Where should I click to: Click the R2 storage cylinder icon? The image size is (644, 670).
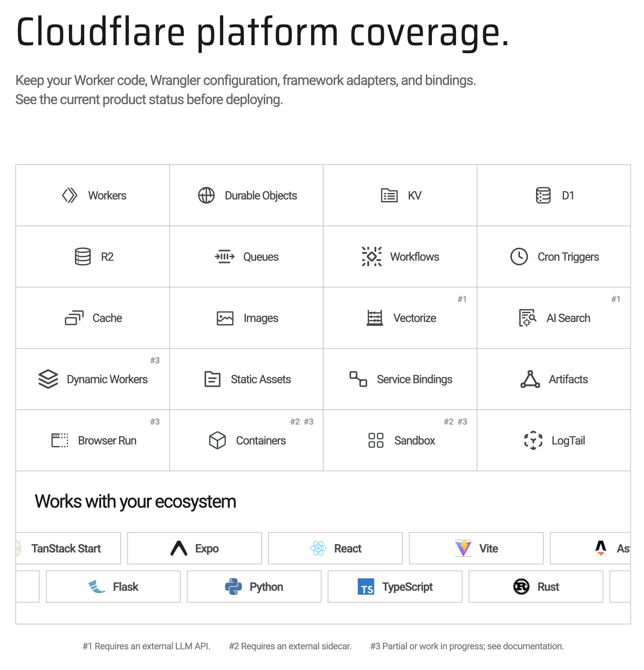[x=83, y=257]
